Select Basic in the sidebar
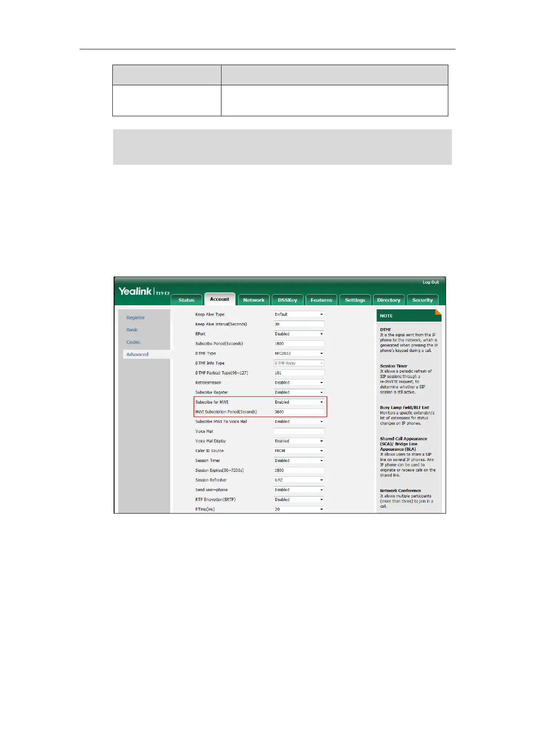Screen dimensions: 535x756 click(x=132, y=330)
